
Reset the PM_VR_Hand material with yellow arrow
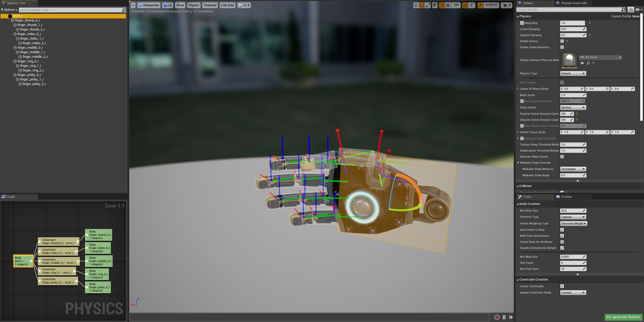(x=593, y=63)
